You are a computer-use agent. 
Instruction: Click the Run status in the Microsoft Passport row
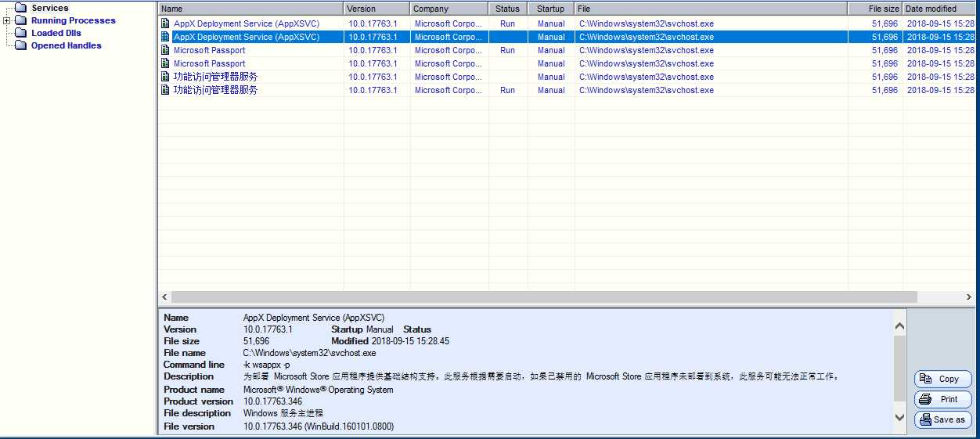(x=507, y=50)
